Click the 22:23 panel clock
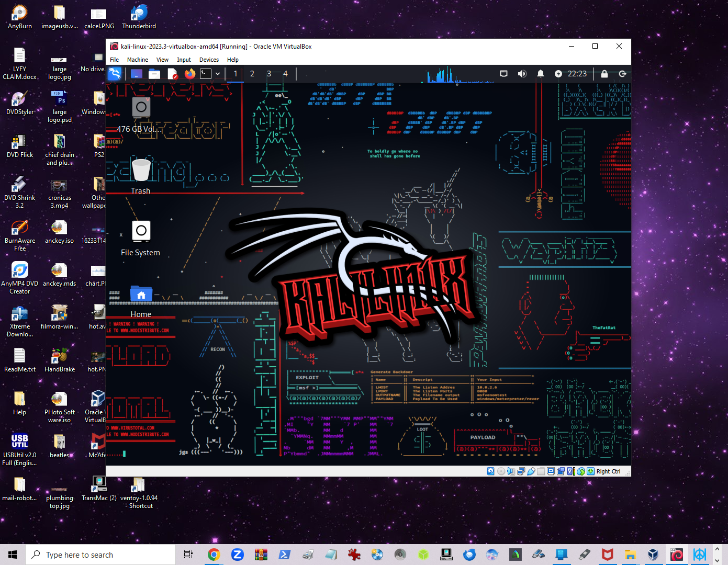This screenshot has height=565, width=728. pos(577,74)
